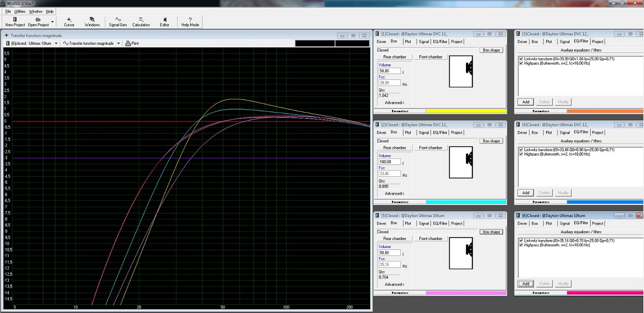Click project [6] window title icon

tap(518, 215)
